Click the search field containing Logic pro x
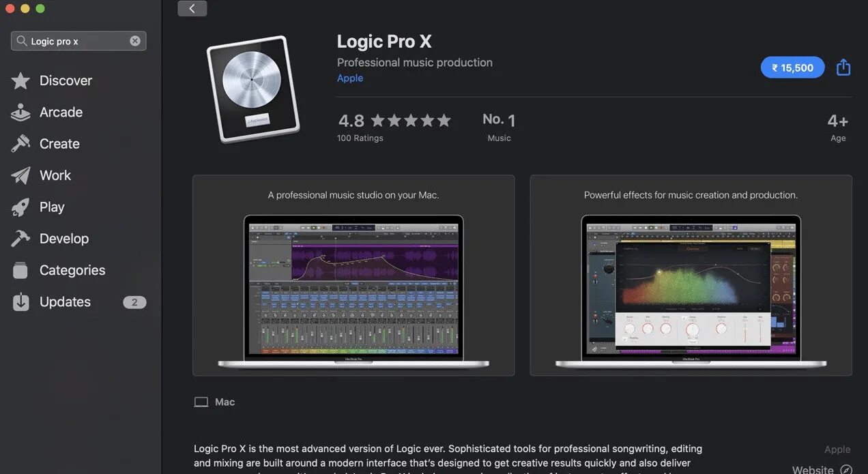 coord(78,41)
